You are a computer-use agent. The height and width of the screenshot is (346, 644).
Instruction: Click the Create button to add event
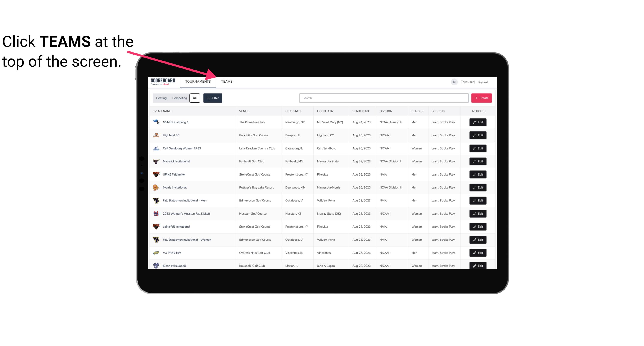click(x=482, y=98)
